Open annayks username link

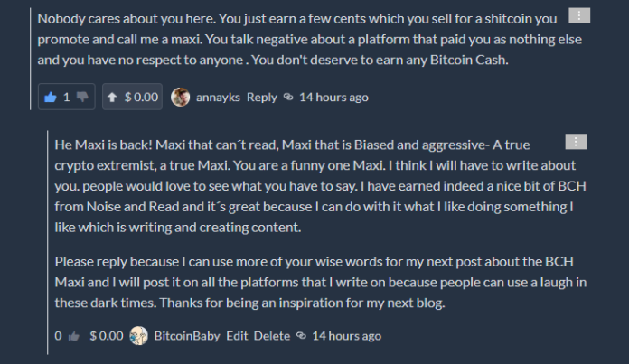tap(218, 97)
